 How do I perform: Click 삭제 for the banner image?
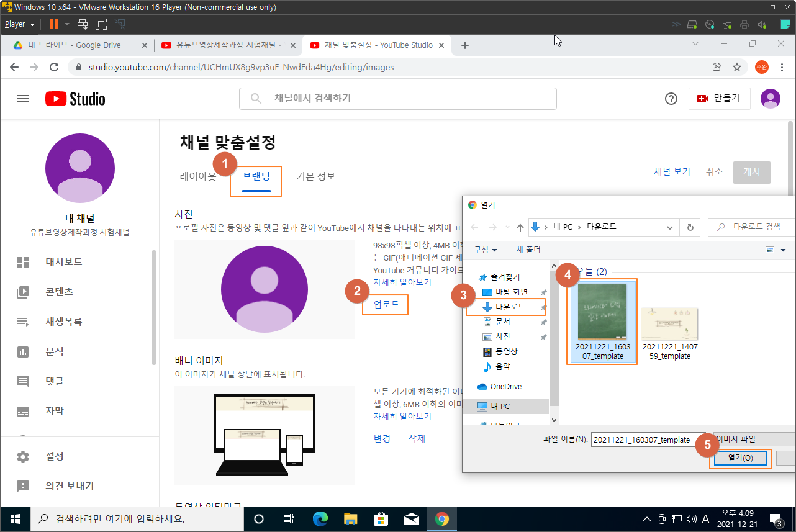[x=417, y=438]
